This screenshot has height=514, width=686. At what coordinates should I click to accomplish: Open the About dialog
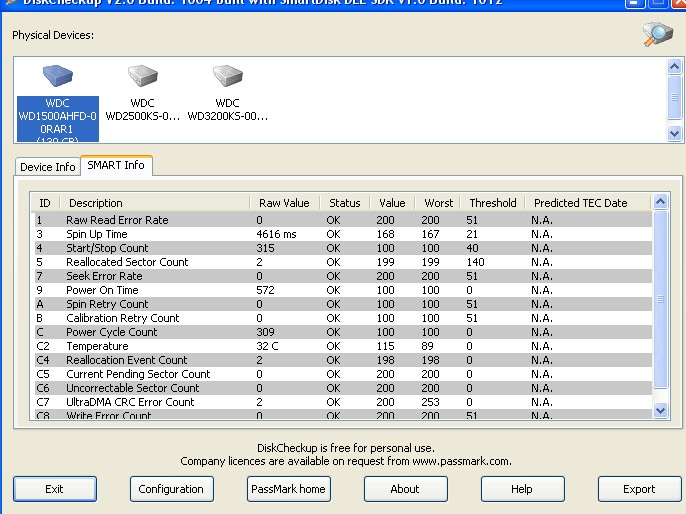click(406, 489)
